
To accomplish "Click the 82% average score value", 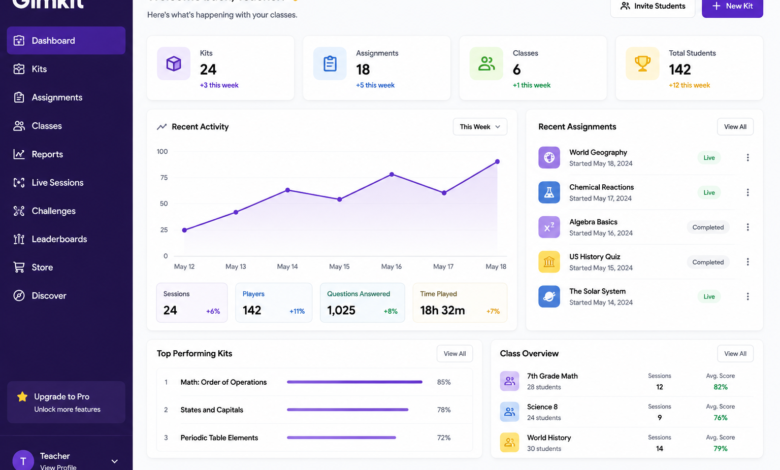I will tap(720, 387).
